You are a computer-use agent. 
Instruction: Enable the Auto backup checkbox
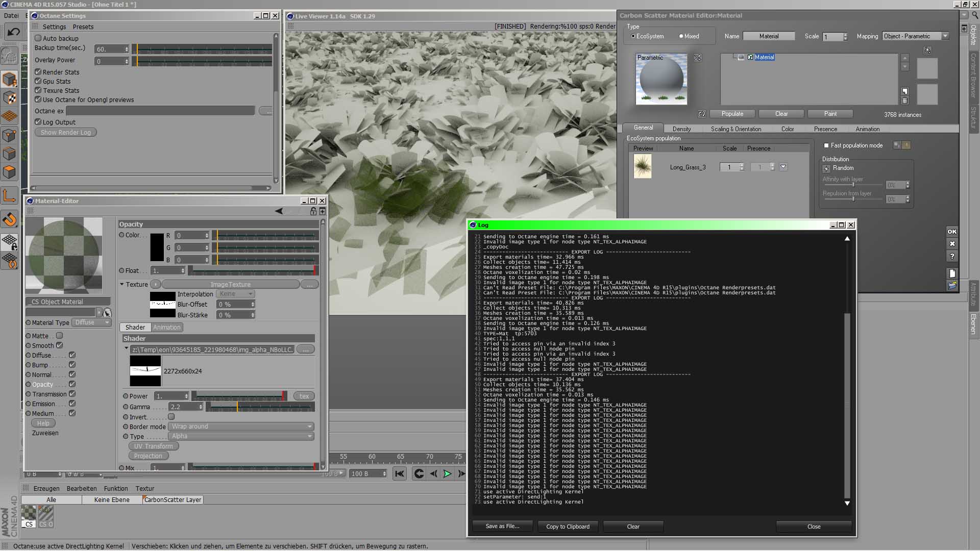pyautogui.click(x=38, y=38)
